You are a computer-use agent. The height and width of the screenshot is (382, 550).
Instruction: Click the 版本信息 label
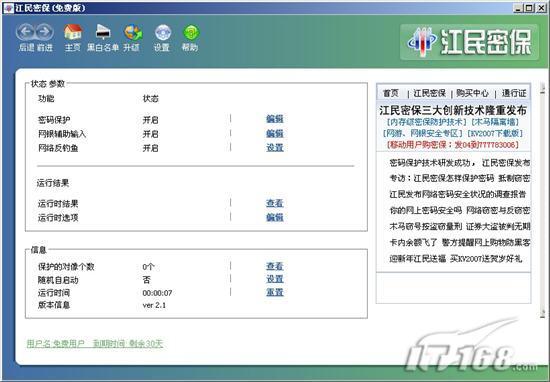[x=54, y=305]
